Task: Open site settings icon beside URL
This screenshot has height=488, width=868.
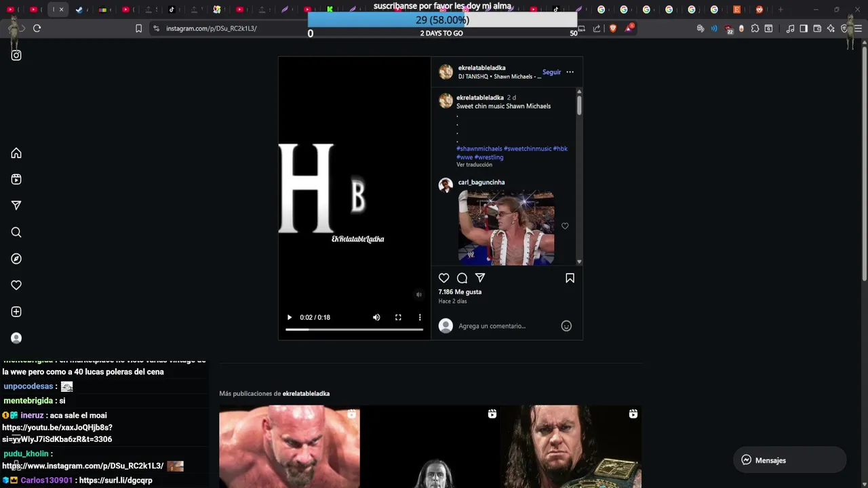Action: [156, 28]
